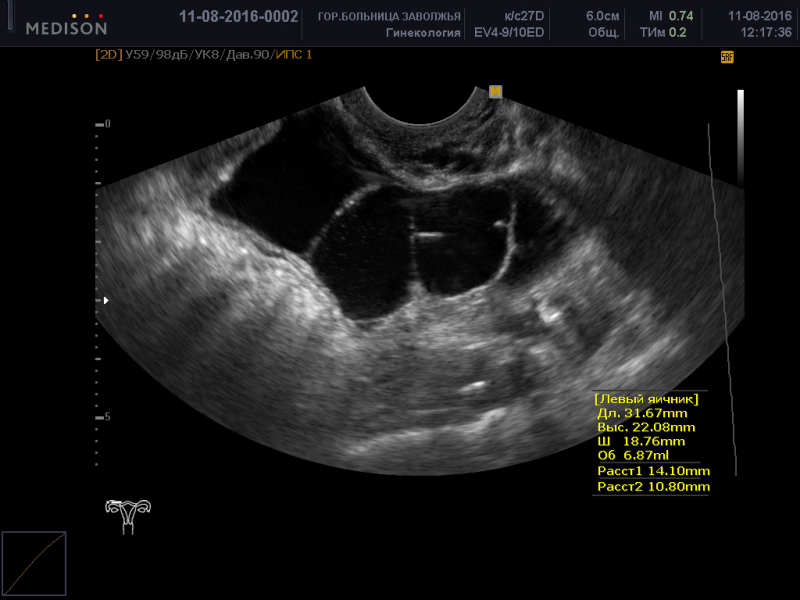Click the Расст1 14.10mm distance result
The image size is (800, 600).
(x=654, y=471)
